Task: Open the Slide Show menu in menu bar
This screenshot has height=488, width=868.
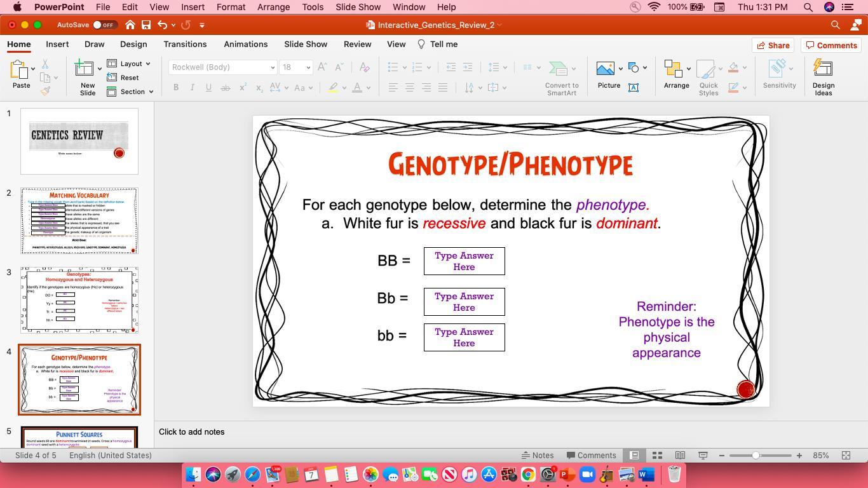Action: pos(358,7)
